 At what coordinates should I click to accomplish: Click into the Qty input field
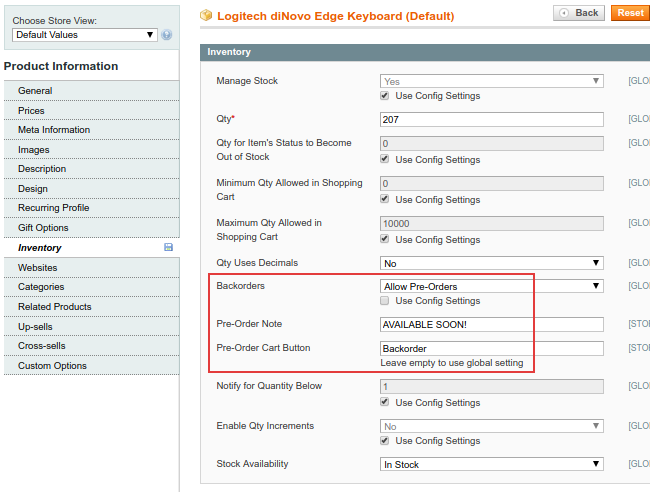tap(492, 119)
